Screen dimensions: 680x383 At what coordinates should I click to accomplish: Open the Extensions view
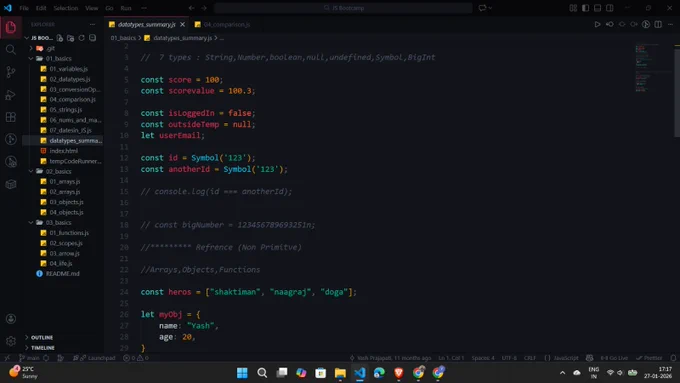(x=11, y=117)
